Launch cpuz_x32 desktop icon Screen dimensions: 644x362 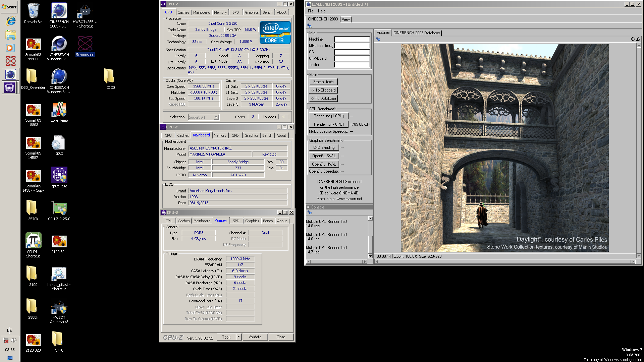[x=59, y=177]
